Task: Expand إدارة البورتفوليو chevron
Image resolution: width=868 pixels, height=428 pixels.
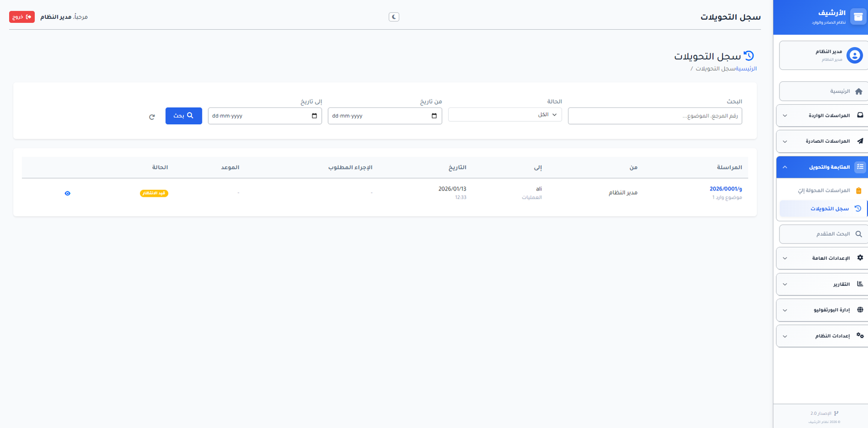Action: (x=785, y=310)
